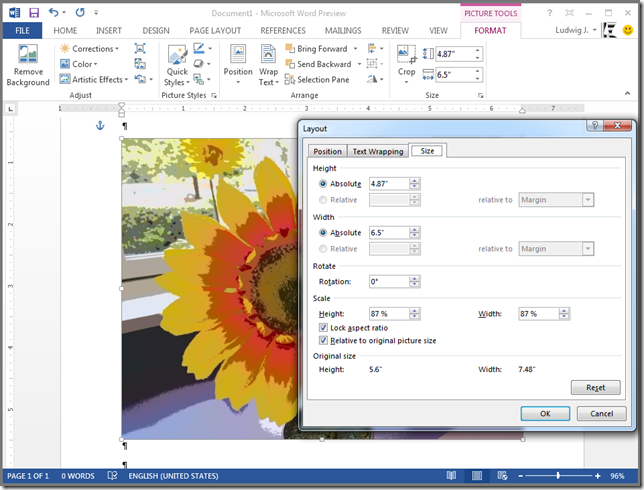Image resolution: width=644 pixels, height=490 pixels.
Task: Click Bring Forward
Action: click(317, 48)
